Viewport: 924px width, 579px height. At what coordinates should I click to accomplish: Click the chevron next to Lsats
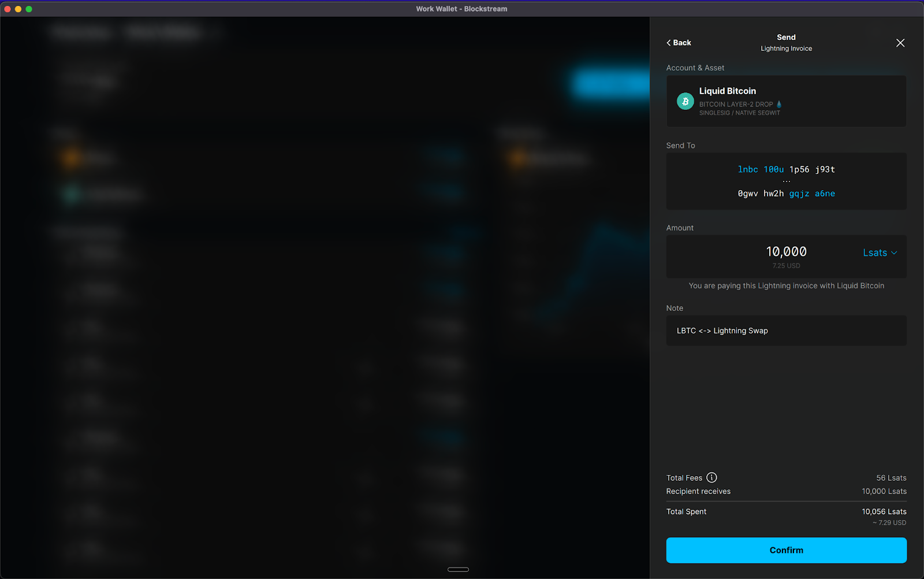[894, 253]
